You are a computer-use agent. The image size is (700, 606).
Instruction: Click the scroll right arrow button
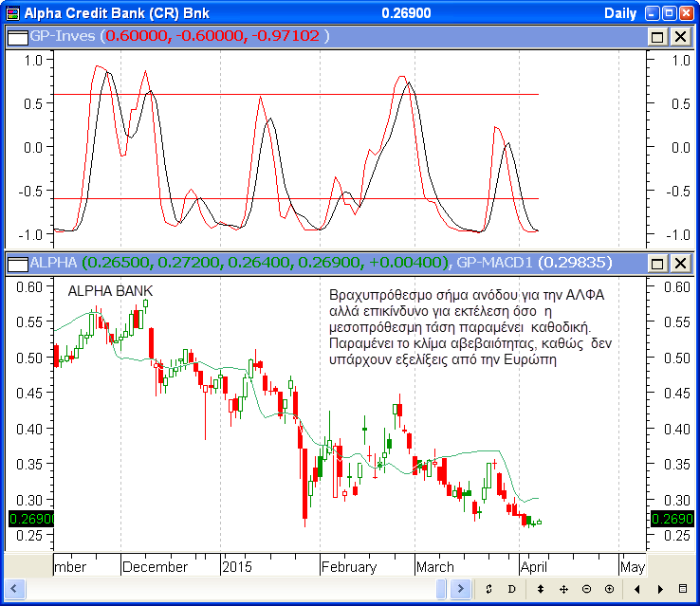(x=460, y=589)
